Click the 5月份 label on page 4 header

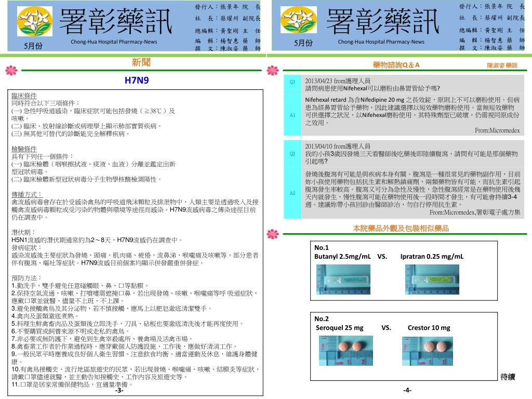303,43
